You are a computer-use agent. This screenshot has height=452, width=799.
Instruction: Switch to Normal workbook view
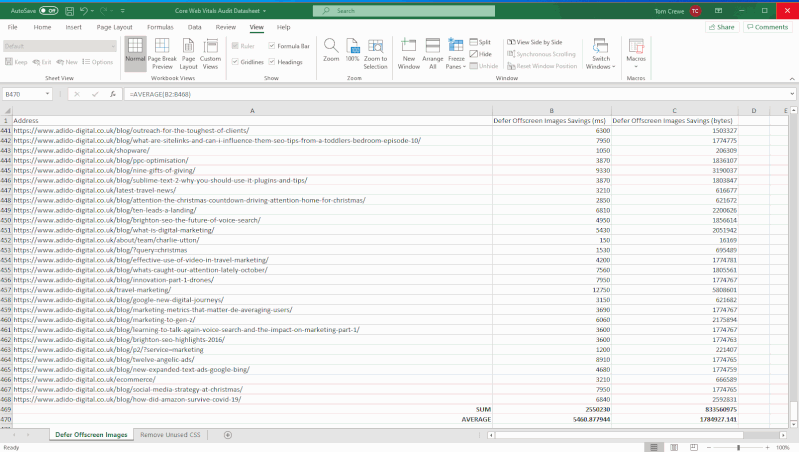[135, 52]
